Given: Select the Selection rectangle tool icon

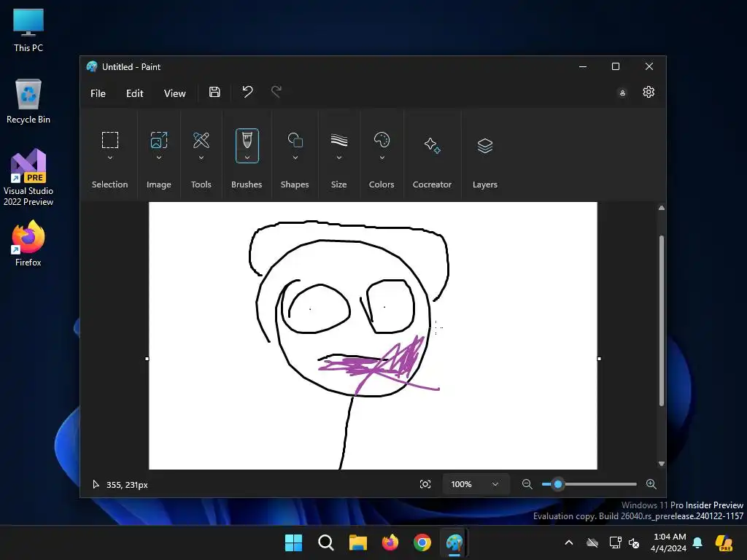Looking at the screenshot, I should coord(110,140).
